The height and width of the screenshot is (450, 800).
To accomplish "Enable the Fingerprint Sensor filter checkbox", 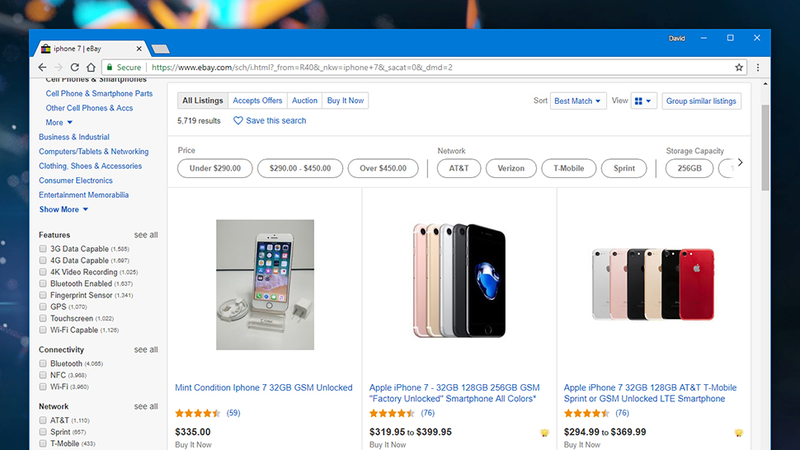I will [43, 295].
